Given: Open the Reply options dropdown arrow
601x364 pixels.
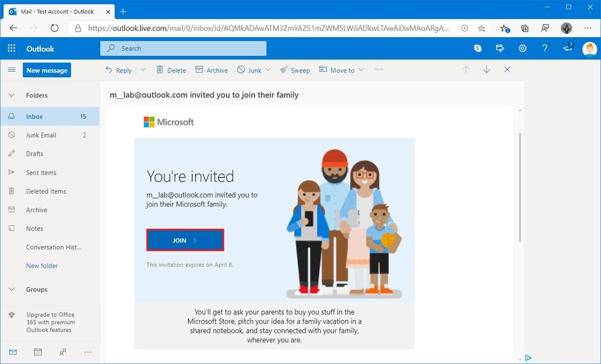Looking at the screenshot, I should tap(143, 70).
